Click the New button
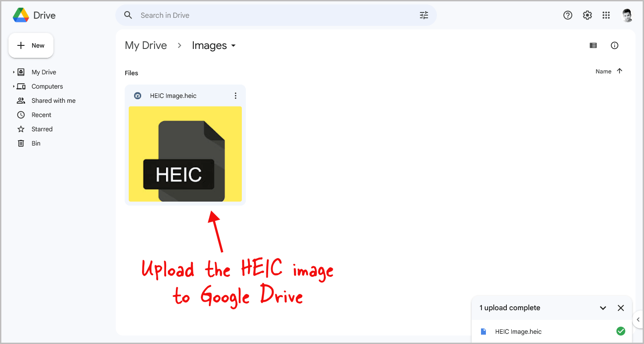The width and height of the screenshot is (644, 344). click(x=31, y=45)
